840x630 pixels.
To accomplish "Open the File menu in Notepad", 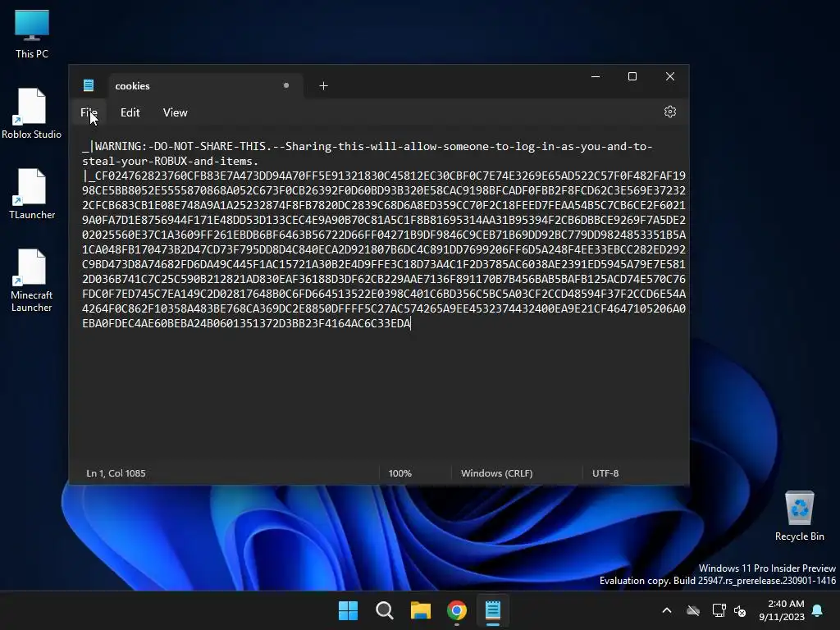I will click(x=89, y=112).
